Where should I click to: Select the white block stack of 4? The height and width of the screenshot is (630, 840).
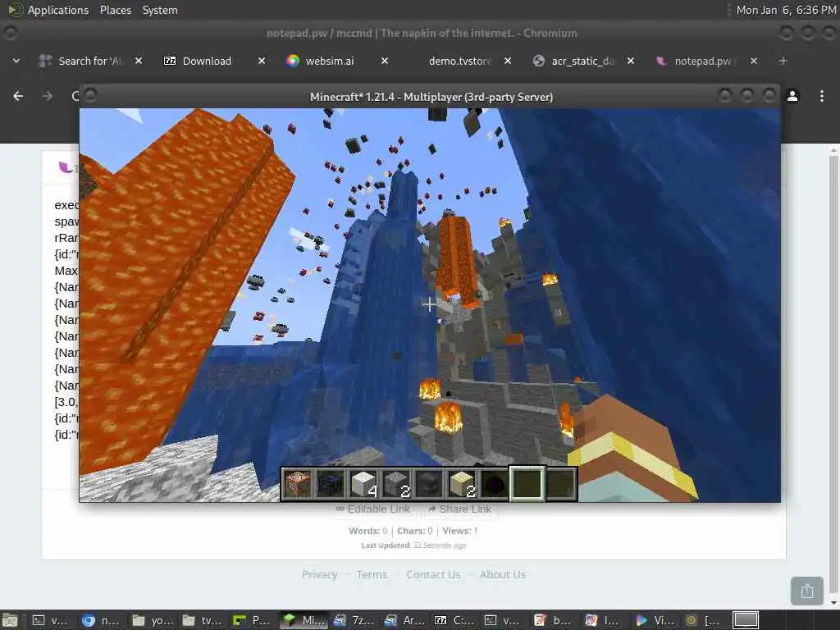point(363,484)
